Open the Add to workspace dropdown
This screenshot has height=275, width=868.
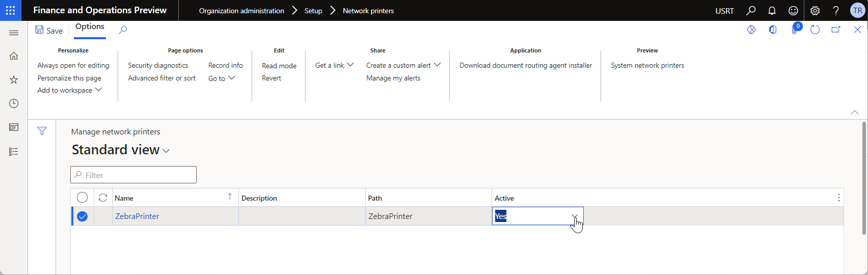(70, 90)
